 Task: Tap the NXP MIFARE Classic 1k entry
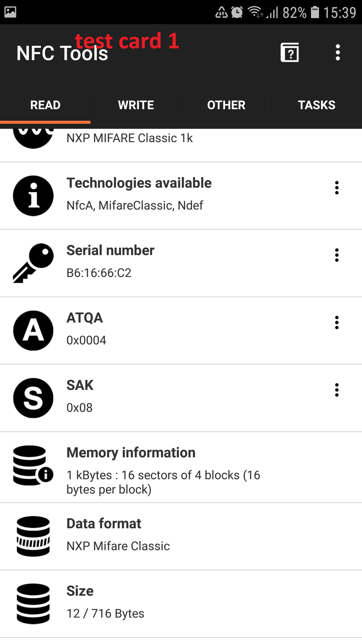coord(129,138)
